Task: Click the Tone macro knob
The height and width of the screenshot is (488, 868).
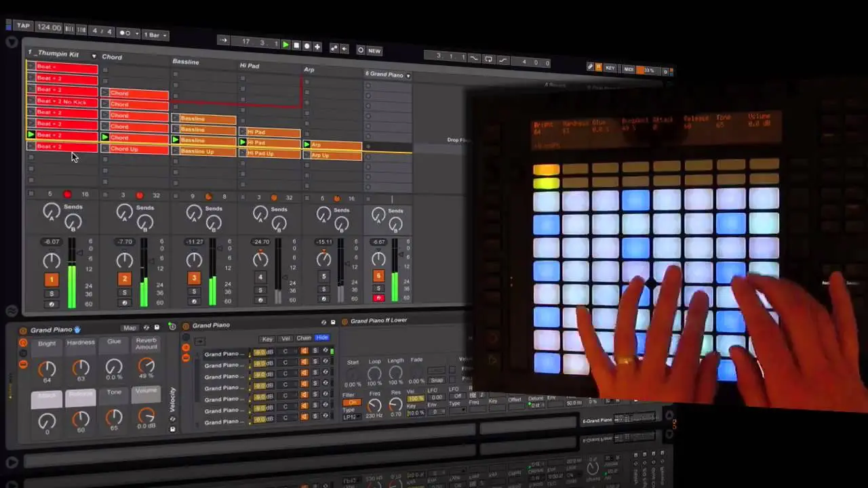Action: click(114, 418)
